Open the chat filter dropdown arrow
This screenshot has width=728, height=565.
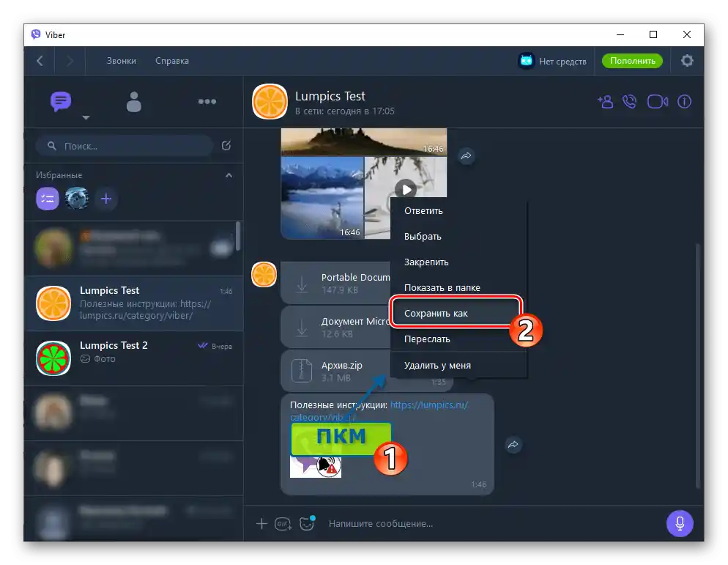click(x=86, y=117)
